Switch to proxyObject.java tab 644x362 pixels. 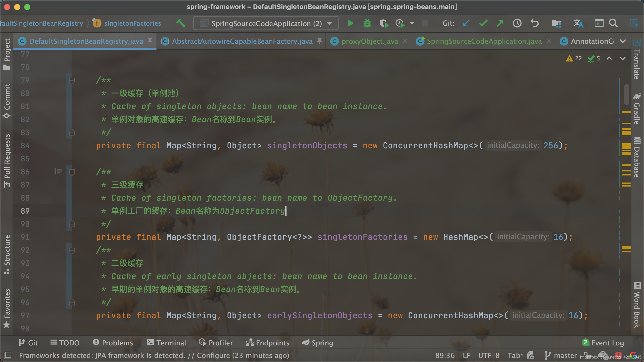[370, 41]
